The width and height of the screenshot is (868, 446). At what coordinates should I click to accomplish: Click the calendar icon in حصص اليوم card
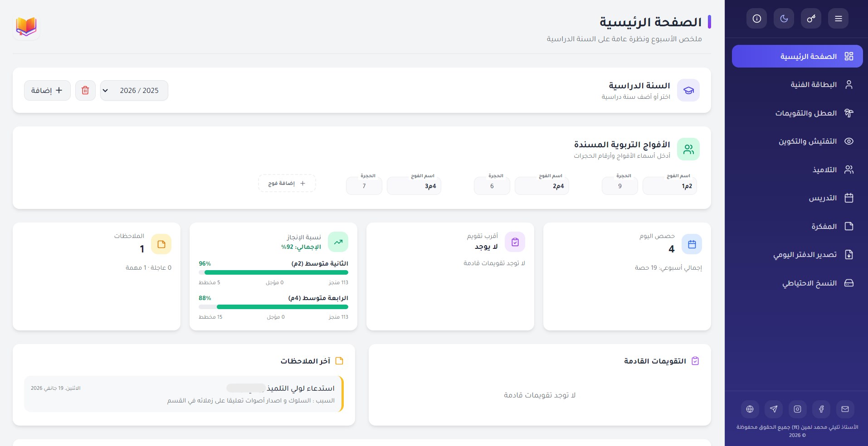pyautogui.click(x=692, y=244)
